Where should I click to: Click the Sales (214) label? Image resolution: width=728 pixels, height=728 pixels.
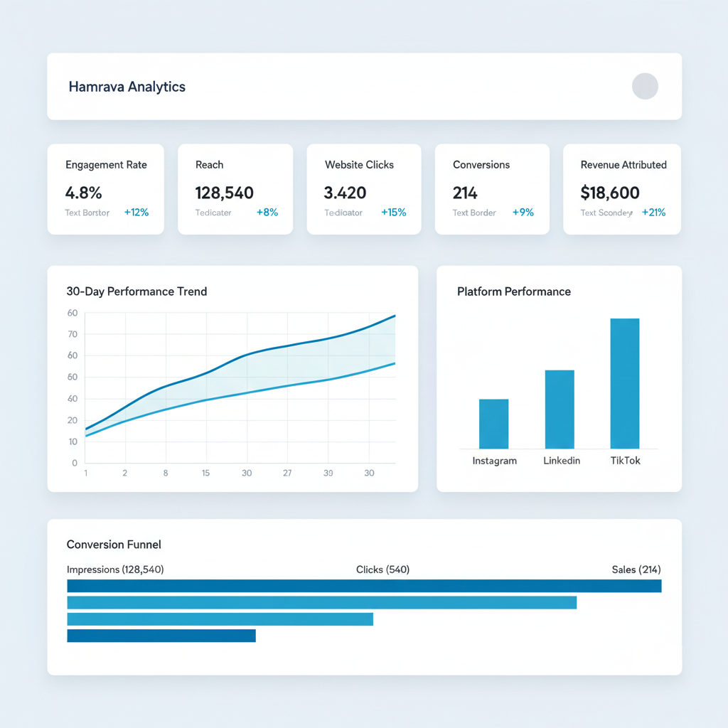click(636, 569)
